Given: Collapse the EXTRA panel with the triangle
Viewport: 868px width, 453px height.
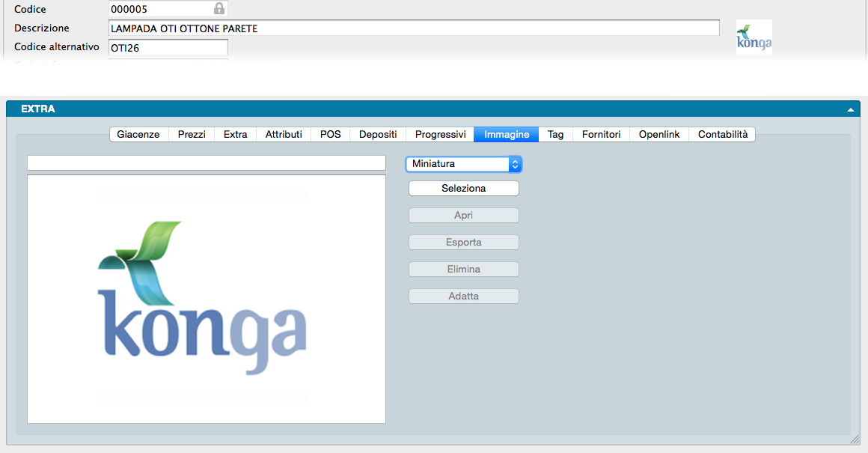Looking at the screenshot, I should point(851,109).
